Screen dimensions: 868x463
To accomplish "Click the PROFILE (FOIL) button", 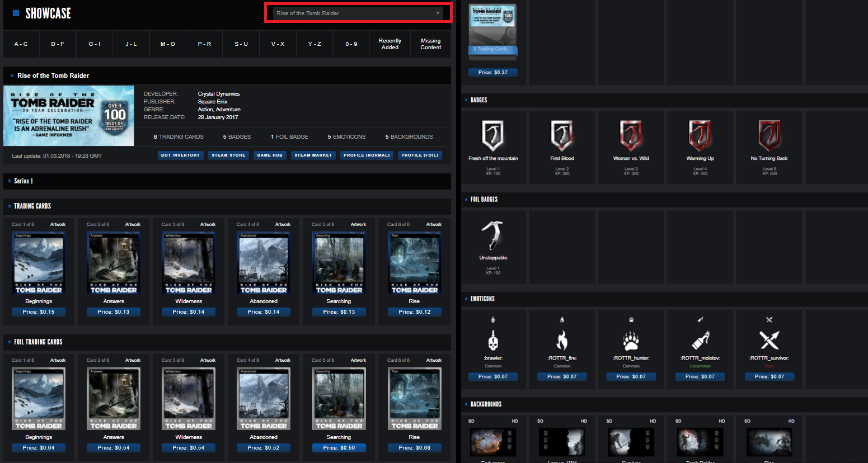I will [x=420, y=155].
